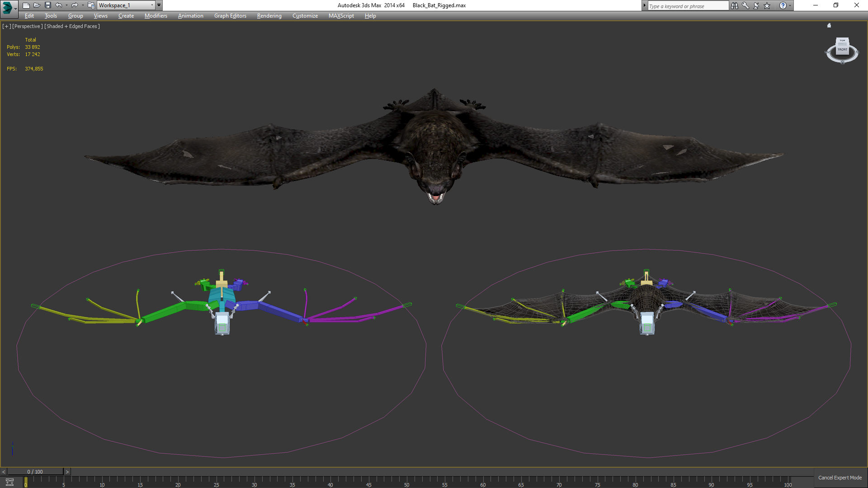Open the Create menu
The height and width of the screenshot is (488, 868).
pos(126,16)
